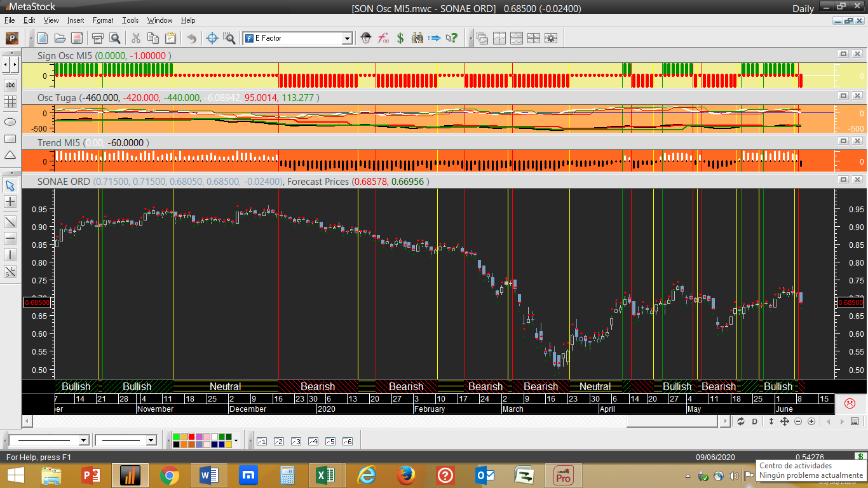Open Excel from the Windows taskbar
This screenshot has width=868, height=488.
click(x=325, y=475)
